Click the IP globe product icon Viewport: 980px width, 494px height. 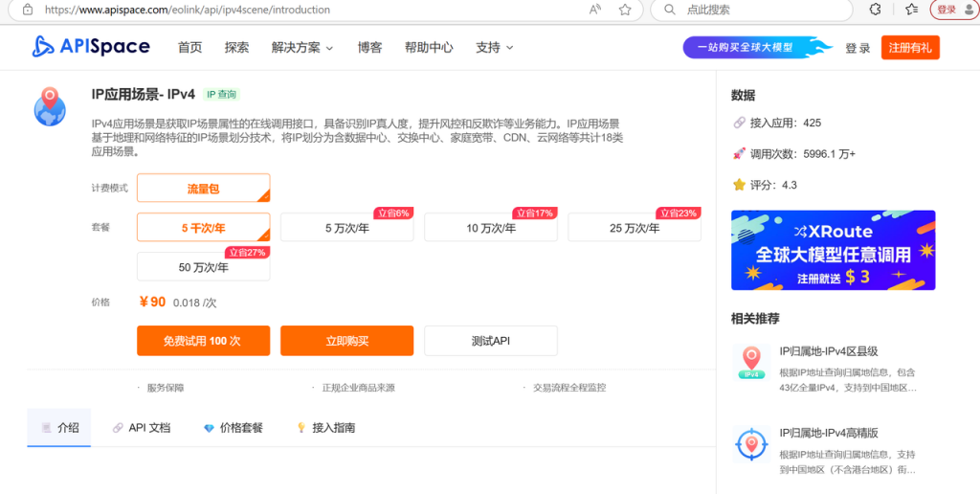tap(50, 106)
